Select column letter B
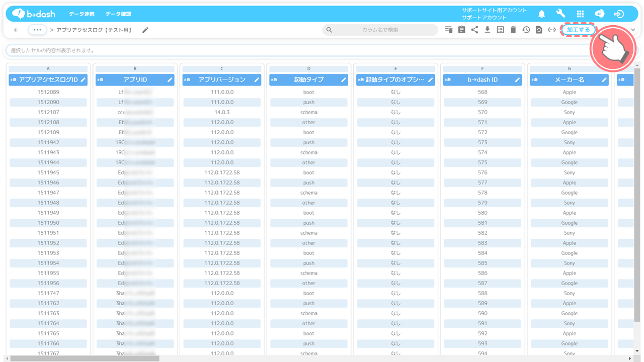The height and width of the screenshot is (362, 644). pos(135,69)
